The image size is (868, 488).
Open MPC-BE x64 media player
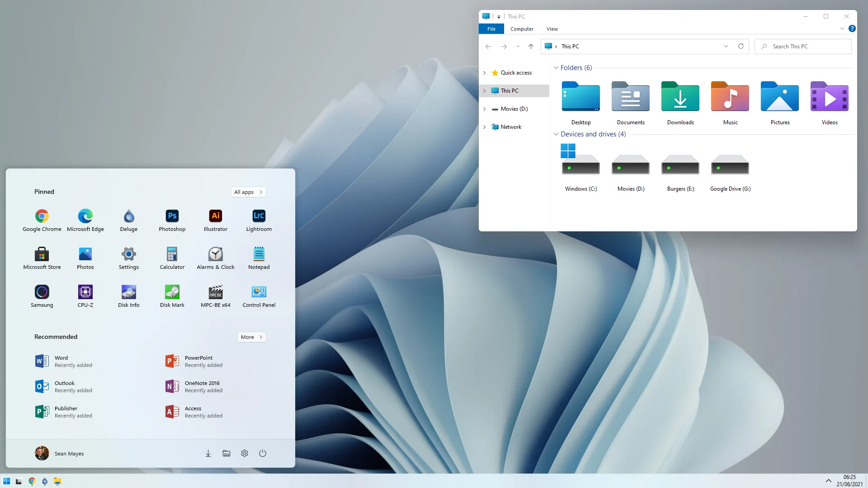pos(216,296)
